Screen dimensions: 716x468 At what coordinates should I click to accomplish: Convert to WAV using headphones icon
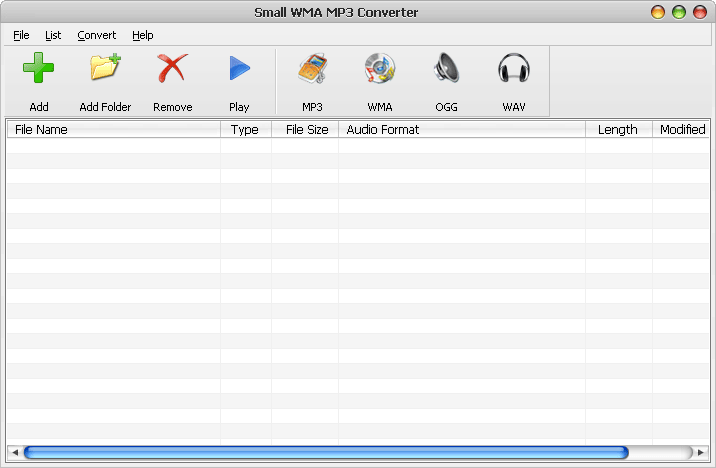(x=513, y=70)
